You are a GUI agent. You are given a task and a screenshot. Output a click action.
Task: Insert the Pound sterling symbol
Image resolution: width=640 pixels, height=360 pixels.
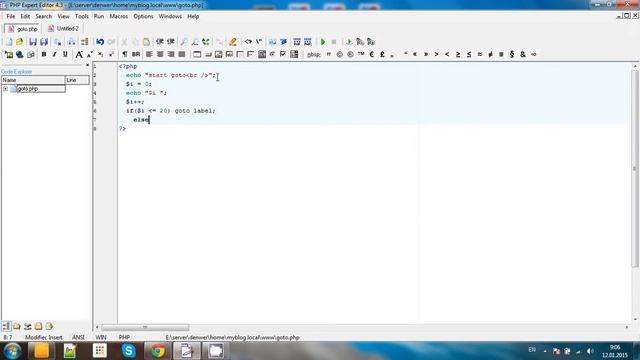coord(382,54)
